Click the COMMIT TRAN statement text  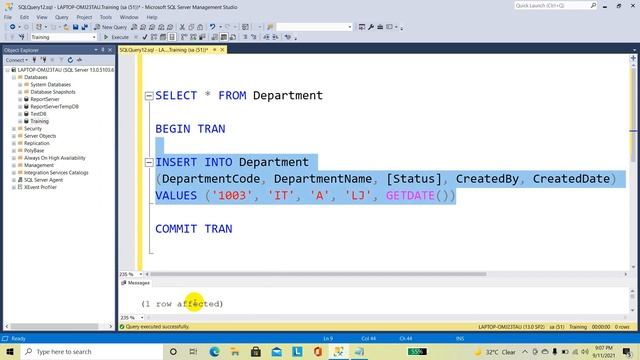tap(193, 229)
